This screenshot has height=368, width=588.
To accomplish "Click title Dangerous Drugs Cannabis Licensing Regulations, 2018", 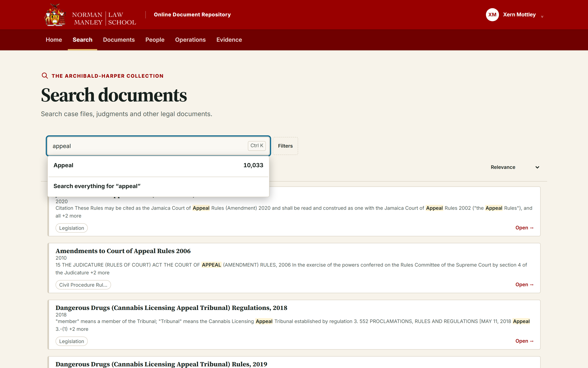I will click(x=171, y=308).
